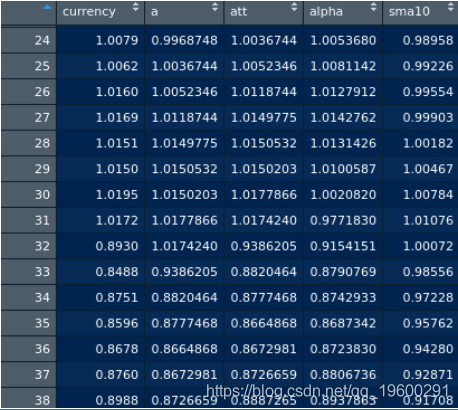Image resolution: width=458 pixels, height=410 pixels.
Task: Click sma10 cell 1.00182 in row 28
Action: (428, 143)
